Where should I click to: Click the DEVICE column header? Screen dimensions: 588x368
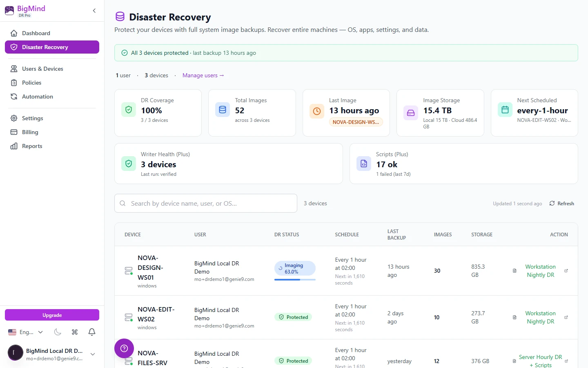pos(133,235)
